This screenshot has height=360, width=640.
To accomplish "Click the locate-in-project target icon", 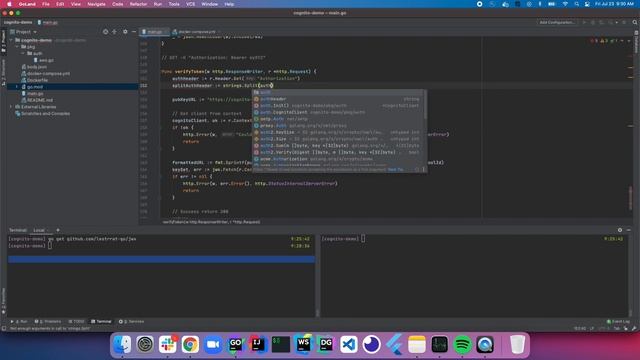I will coord(105,31).
